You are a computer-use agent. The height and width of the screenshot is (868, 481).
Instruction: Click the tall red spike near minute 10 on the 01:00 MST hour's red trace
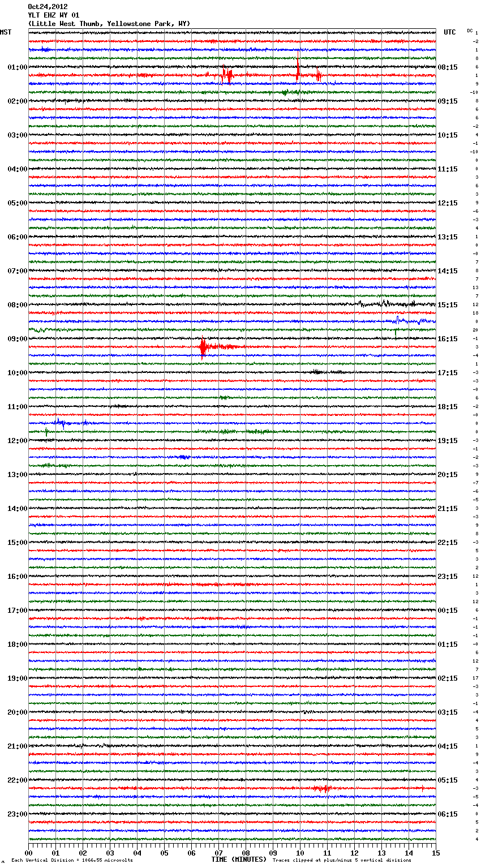[298, 66]
